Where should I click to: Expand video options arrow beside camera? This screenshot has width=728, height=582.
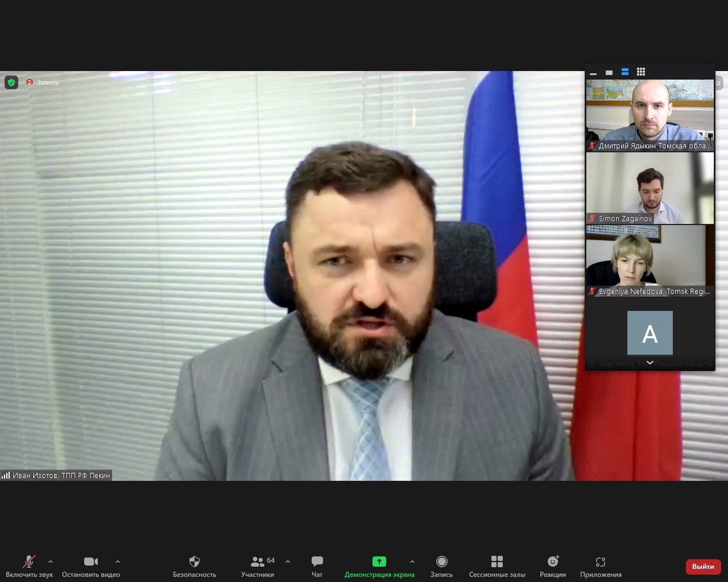pyautogui.click(x=118, y=562)
